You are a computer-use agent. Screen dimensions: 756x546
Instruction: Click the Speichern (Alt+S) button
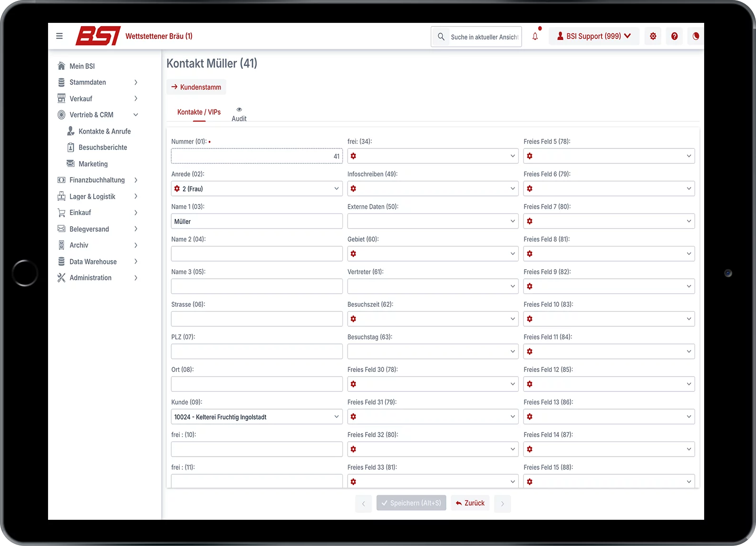[x=411, y=503]
